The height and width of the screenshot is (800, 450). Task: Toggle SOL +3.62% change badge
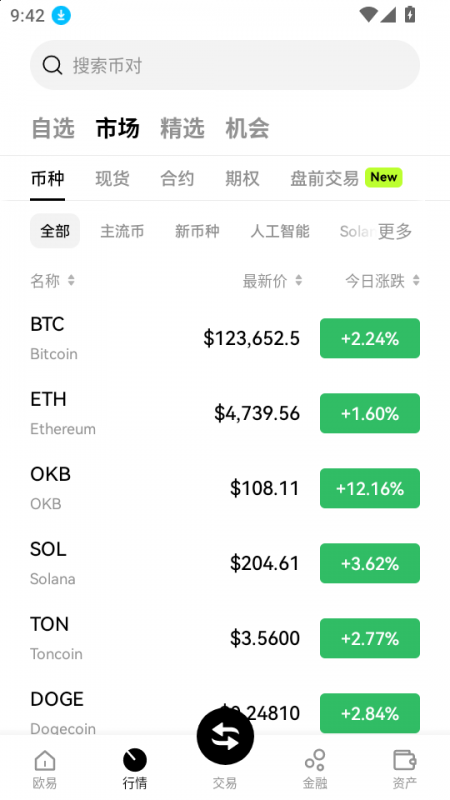click(370, 563)
